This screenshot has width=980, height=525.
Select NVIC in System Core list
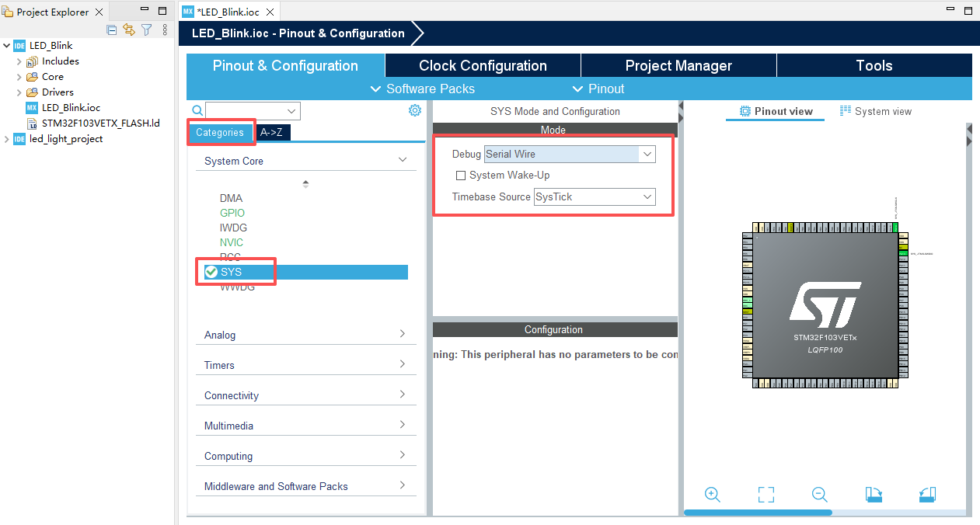pyautogui.click(x=232, y=242)
